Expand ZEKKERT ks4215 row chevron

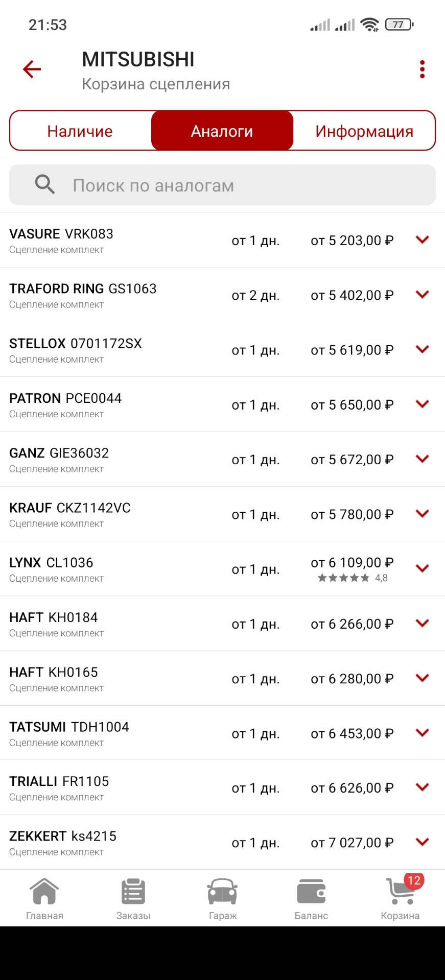point(422,842)
